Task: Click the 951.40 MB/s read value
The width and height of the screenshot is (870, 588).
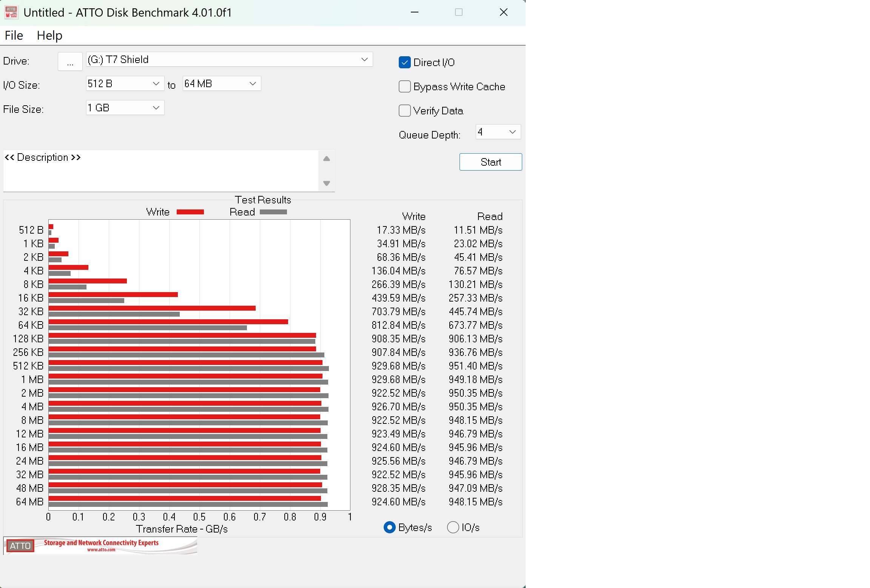Action: (x=476, y=366)
